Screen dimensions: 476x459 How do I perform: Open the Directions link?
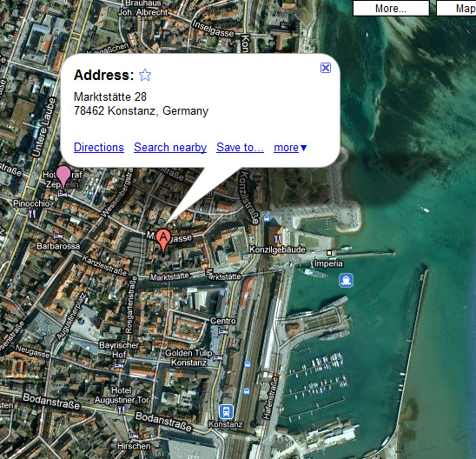click(99, 147)
